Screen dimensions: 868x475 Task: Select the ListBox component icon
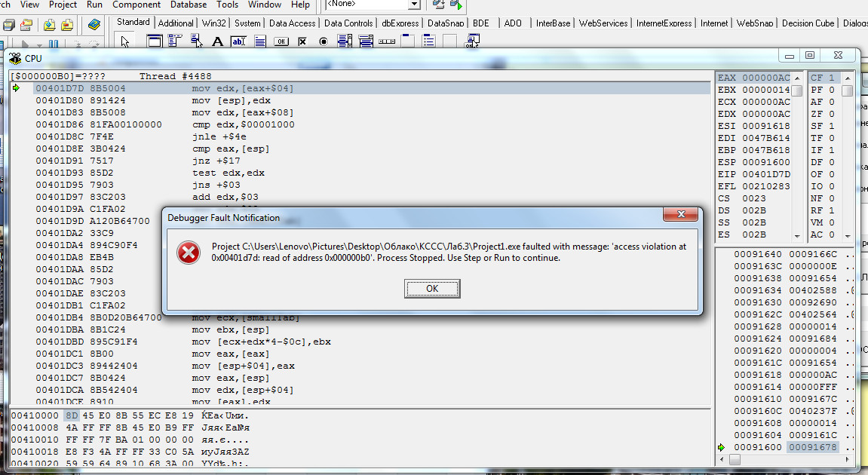[x=345, y=41]
